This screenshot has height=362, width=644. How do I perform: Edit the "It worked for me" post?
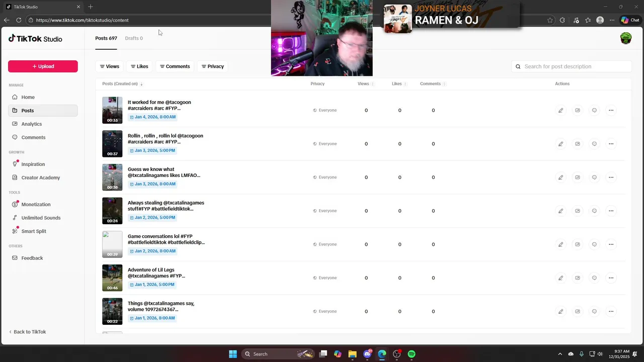[560, 110]
